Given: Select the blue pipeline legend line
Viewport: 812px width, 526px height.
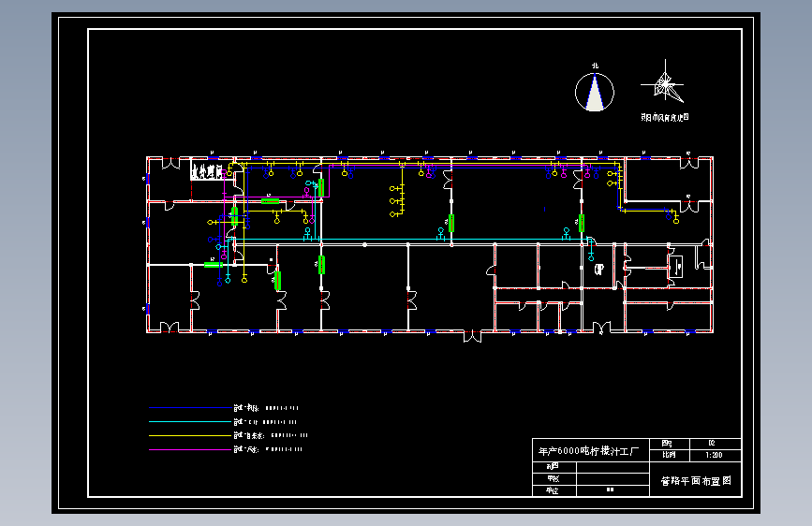Looking at the screenshot, I should click(189, 408).
